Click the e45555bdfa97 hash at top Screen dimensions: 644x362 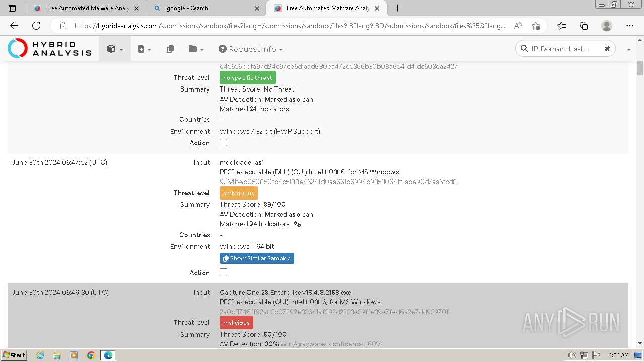pyautogui.click(x=339, y=66)
